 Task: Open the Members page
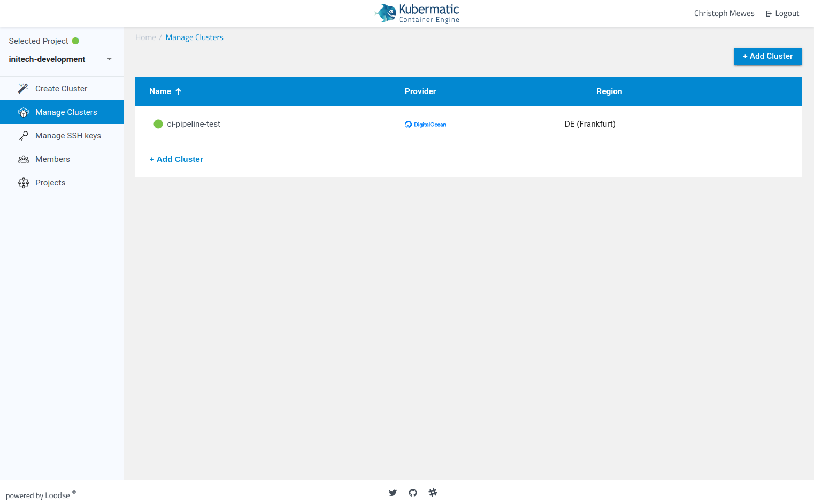[x=62, y=159]
